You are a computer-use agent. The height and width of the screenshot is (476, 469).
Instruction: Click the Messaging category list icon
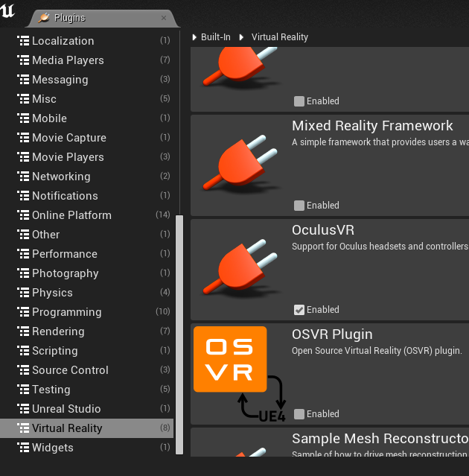coord(23,80)
